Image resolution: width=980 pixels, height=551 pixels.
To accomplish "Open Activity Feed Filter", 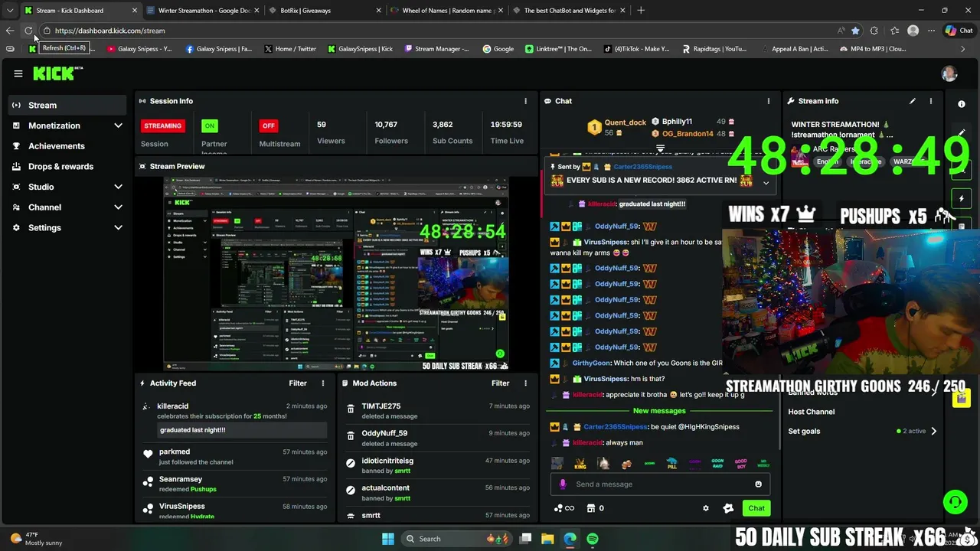I will (x=298, y=383).
